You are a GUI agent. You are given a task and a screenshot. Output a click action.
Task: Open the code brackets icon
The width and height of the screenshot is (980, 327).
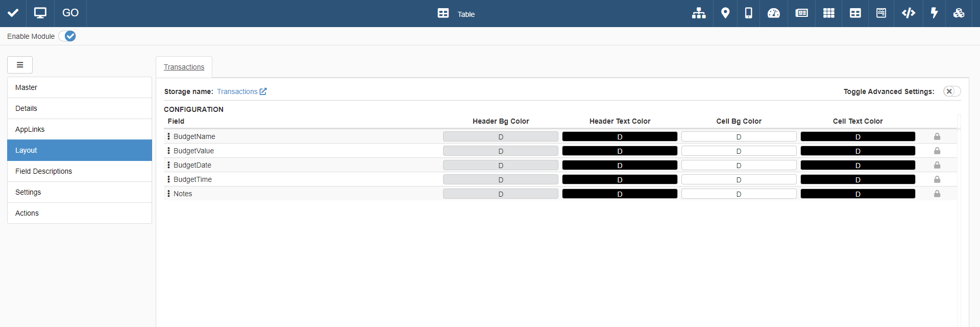(908, 13)
